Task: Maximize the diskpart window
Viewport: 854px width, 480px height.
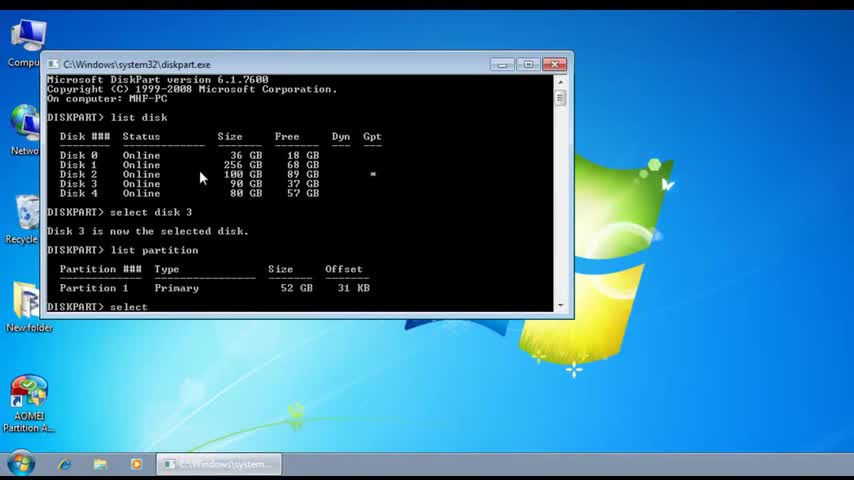Action: [528, 65]
